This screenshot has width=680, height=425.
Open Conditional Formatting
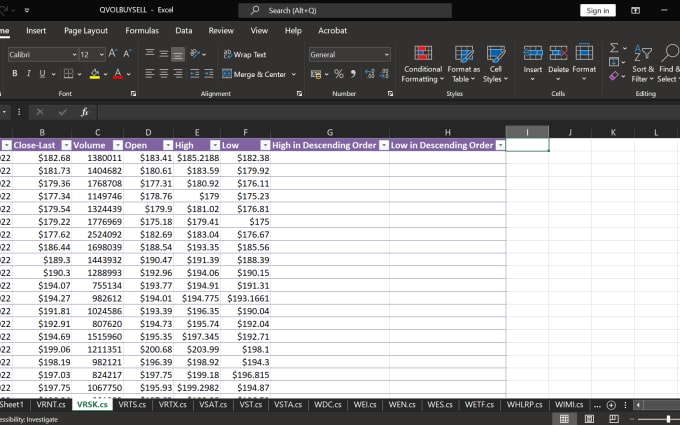click(x=423, y=64)
